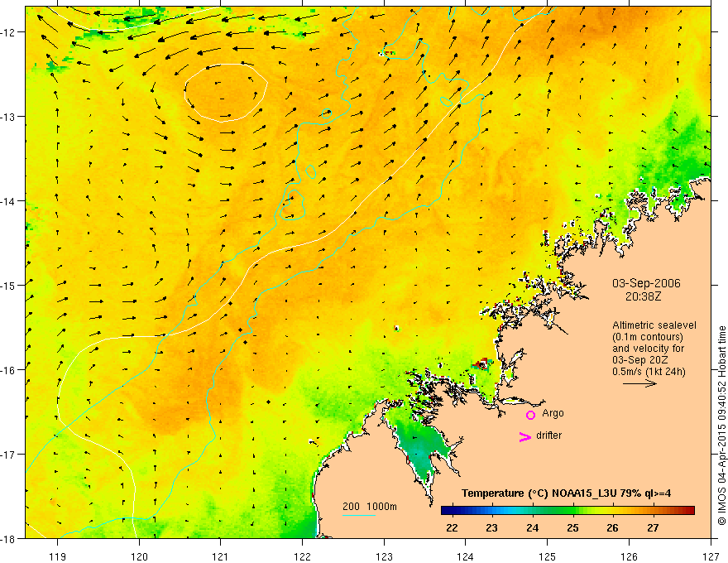Viewport: 728px width, 563px height.
Task: Click latitude axis label '-16'
Action: coord(9,370)
